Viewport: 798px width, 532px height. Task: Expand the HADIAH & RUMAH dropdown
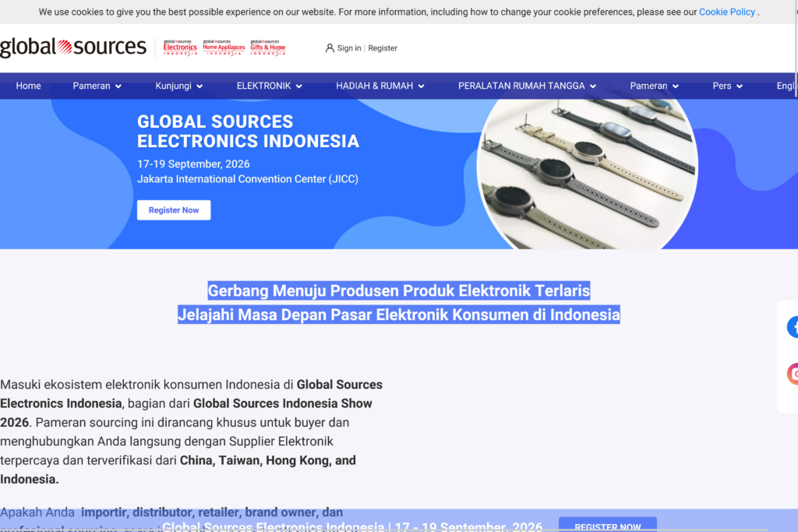tap(380, 86)
